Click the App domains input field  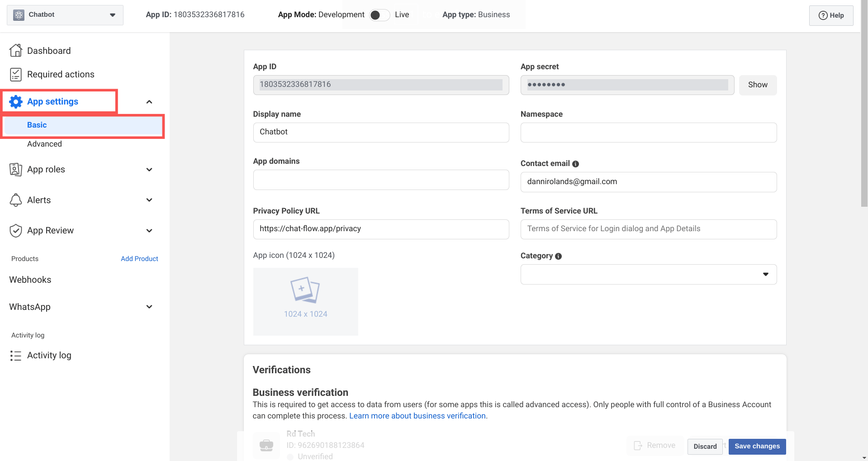click(x=381, y=180)
